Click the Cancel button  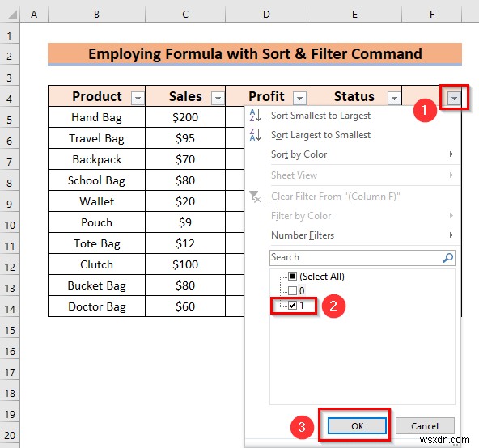(x=425, y=425)
